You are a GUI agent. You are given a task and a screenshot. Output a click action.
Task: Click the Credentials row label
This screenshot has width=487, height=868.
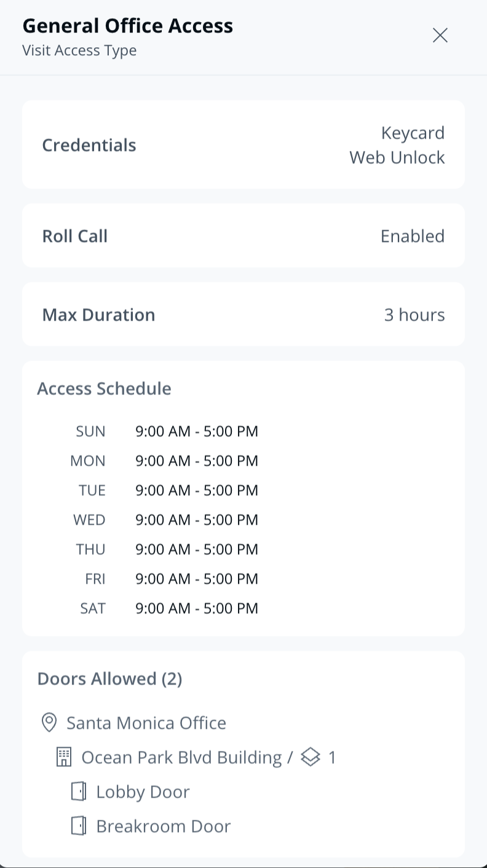pos(89,145)
